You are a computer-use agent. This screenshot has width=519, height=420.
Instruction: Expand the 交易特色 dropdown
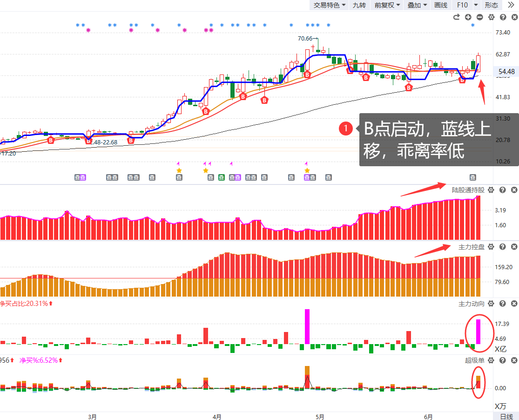[x=330, y=5]
